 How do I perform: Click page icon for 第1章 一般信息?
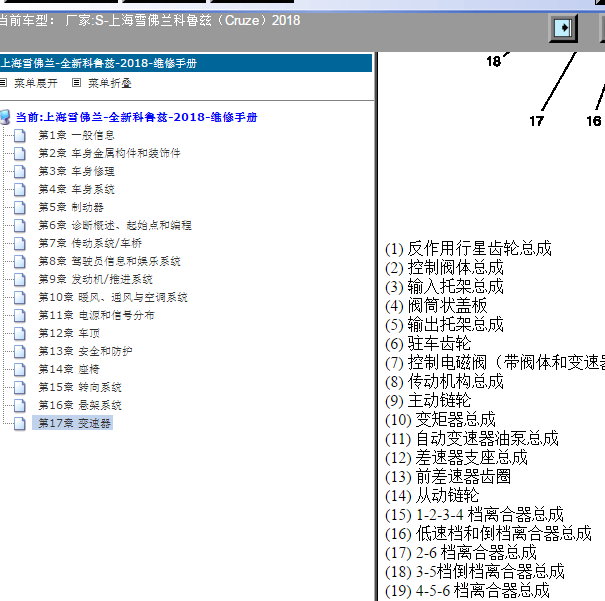(20, 135)
